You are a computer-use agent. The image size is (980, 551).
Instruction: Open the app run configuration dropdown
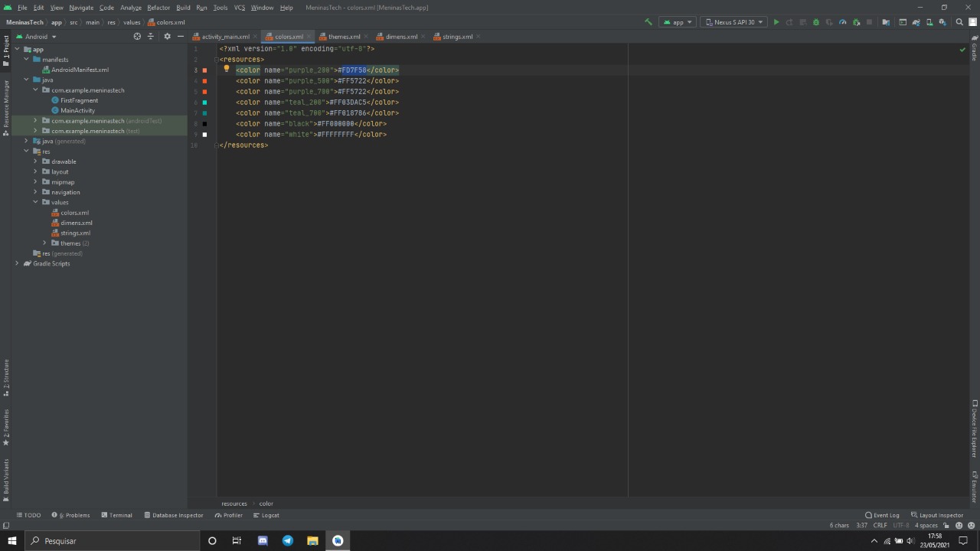click(678, 22)
